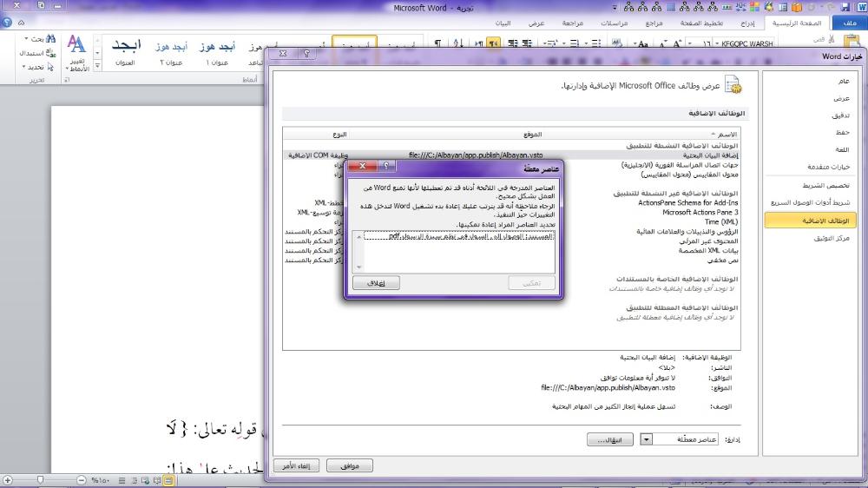Click the colorful four-squares icon in quick access toolbar
This screenshot has height=488, width=868.
(754, 7)
